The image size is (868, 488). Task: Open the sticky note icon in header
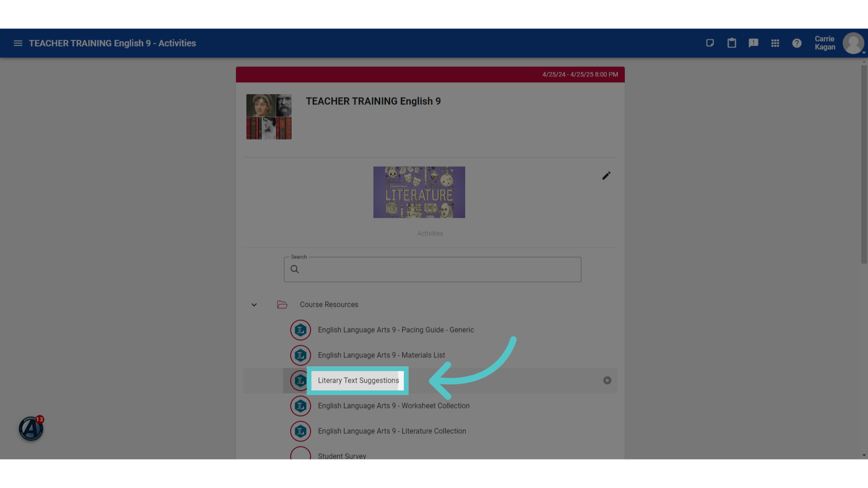click(710, 43)
